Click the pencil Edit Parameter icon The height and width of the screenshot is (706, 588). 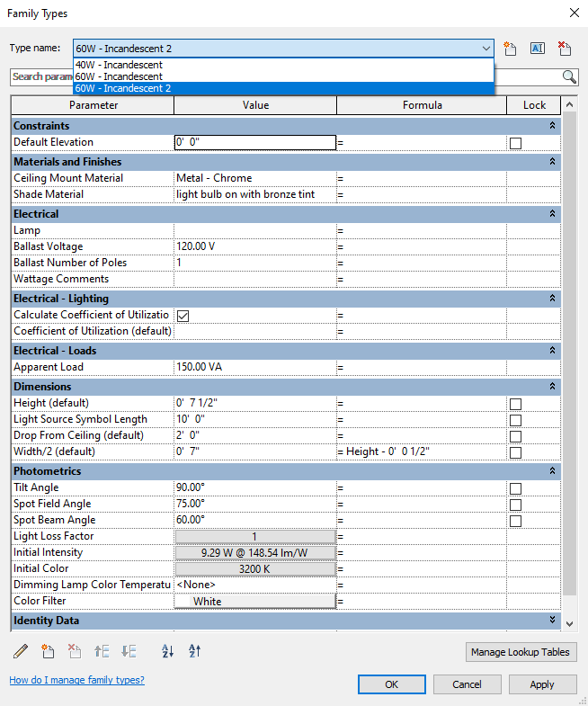21,651
